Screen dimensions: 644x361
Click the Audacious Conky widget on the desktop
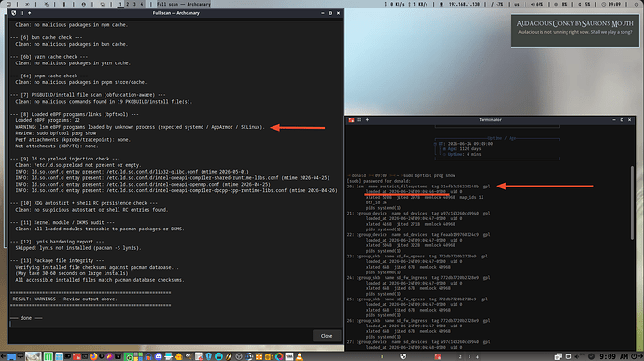575,31
